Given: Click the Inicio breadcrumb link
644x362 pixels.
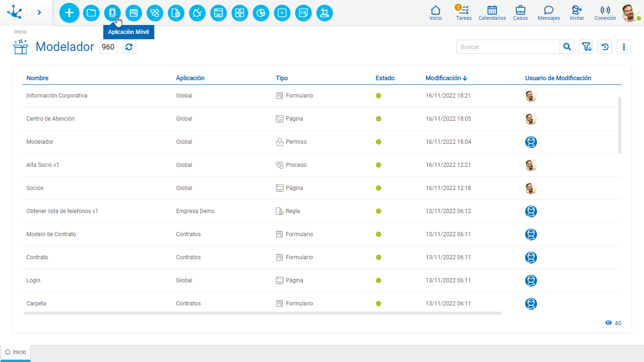Looking at the screenshot, I should (x=20, y=32).
